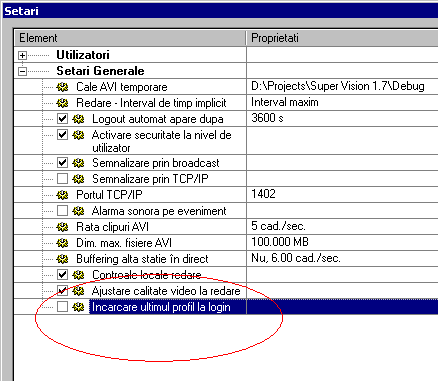The height and width of the screenshot is (381, 438).
Task: Expand the Utilizatori tree node
Action: 22,55
